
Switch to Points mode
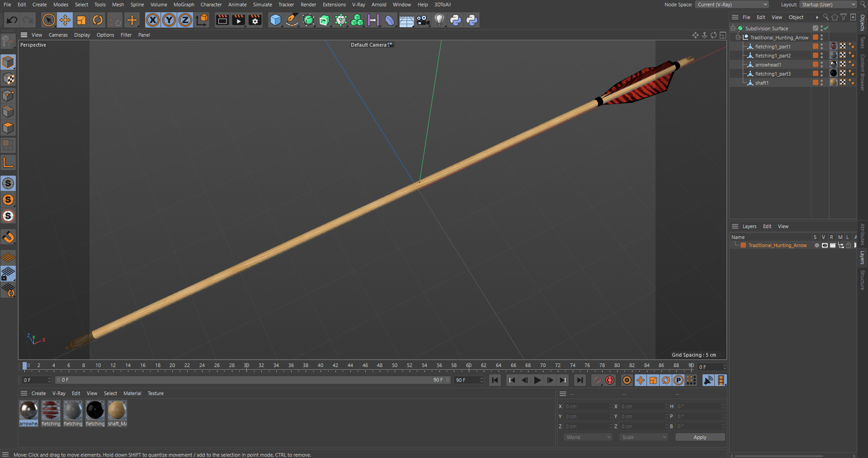pyautogui.click(x=8, y=95)
